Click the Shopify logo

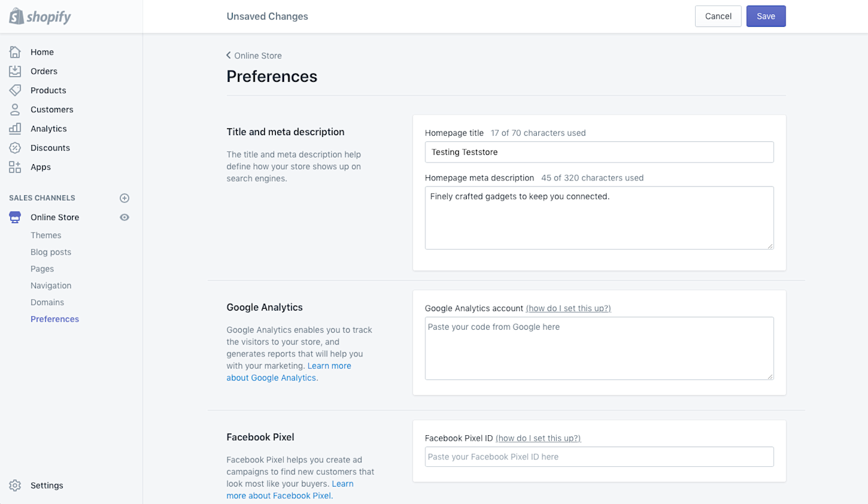[x=40, y=17]
